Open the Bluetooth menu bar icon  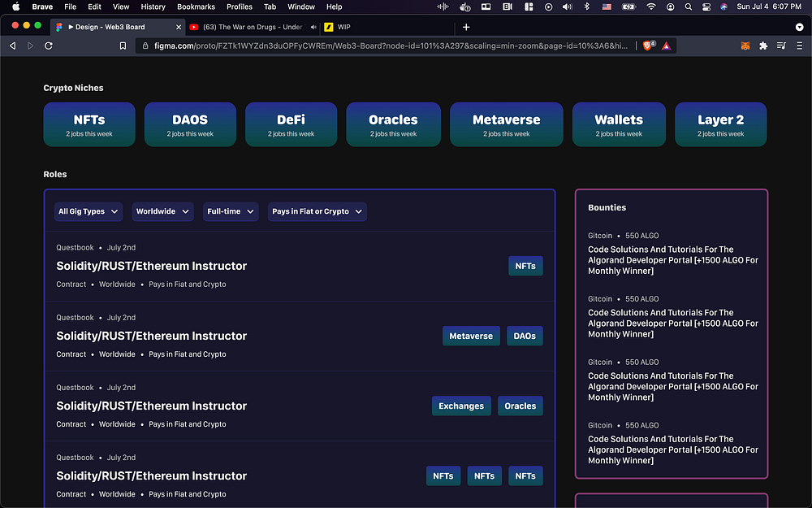click(587, 7)
